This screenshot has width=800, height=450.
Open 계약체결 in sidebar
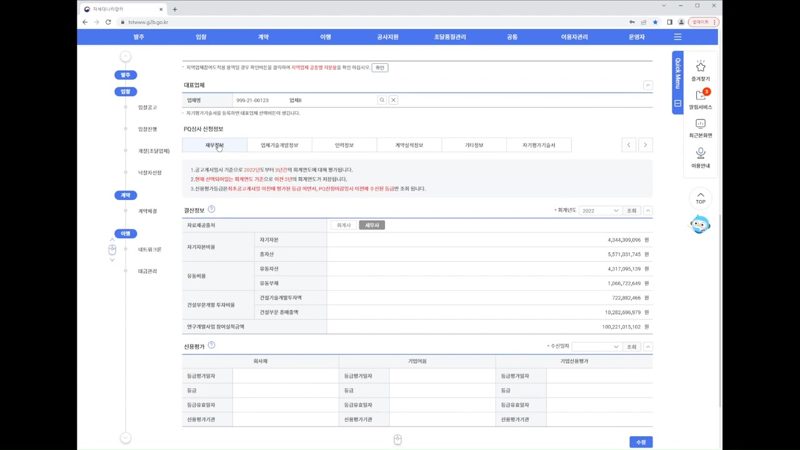point(147,211)
